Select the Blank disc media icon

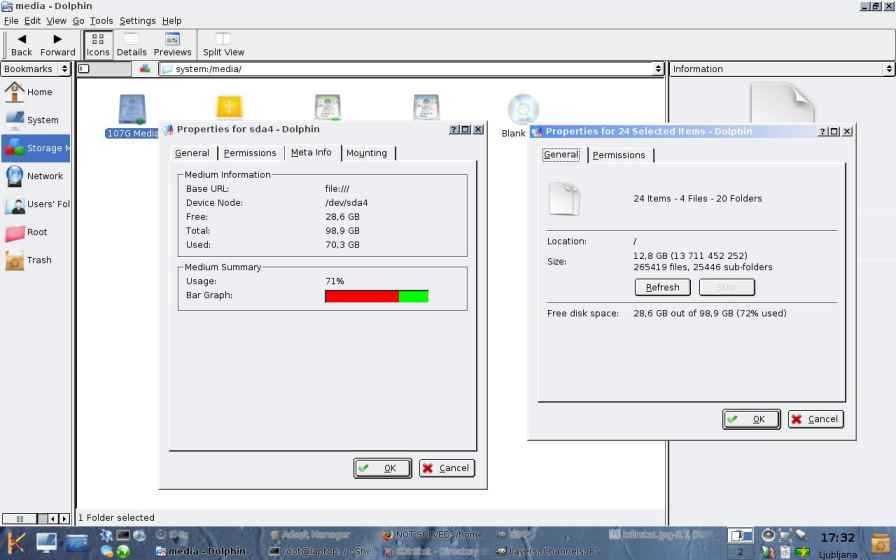[x=522, y=110]
